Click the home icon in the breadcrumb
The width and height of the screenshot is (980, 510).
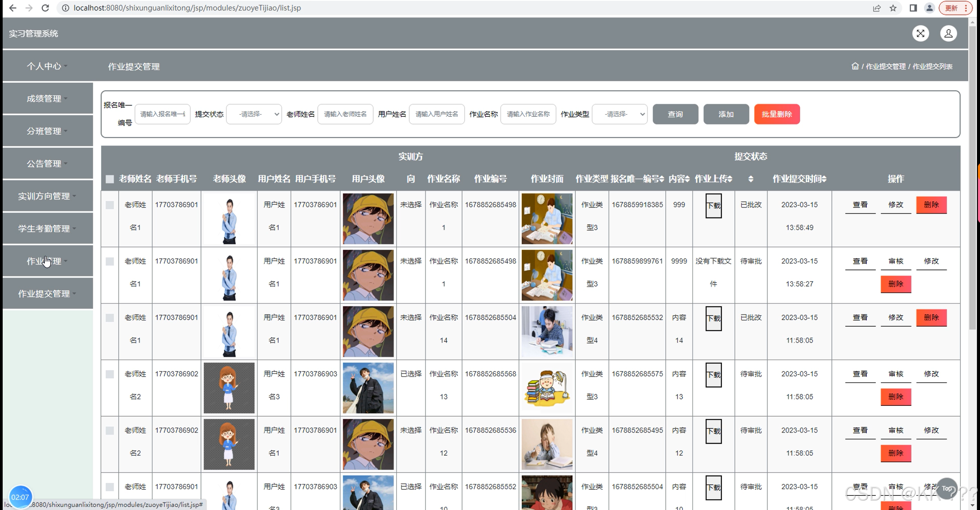tap(855, 65)
